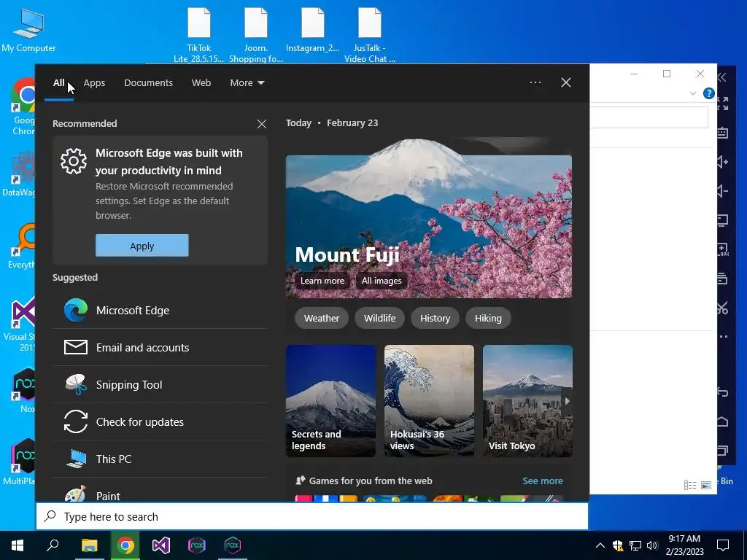Viewport: 747px width, 560px height.
Task: Click Nox sidebar volume up icon
Action: click(722, 162)
